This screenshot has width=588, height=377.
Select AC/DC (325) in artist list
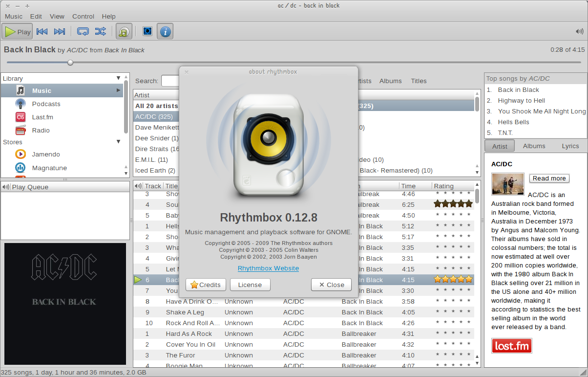pos(156,116)
